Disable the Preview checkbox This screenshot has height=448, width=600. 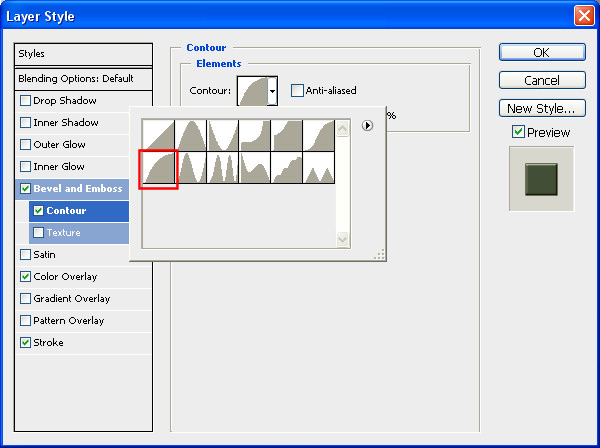coord(518,132)
